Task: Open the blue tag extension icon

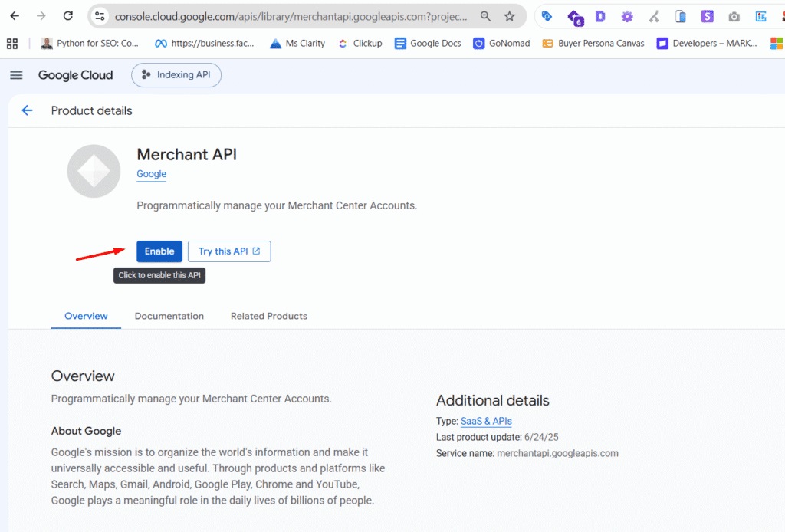Action: click(x=547, y=17)
